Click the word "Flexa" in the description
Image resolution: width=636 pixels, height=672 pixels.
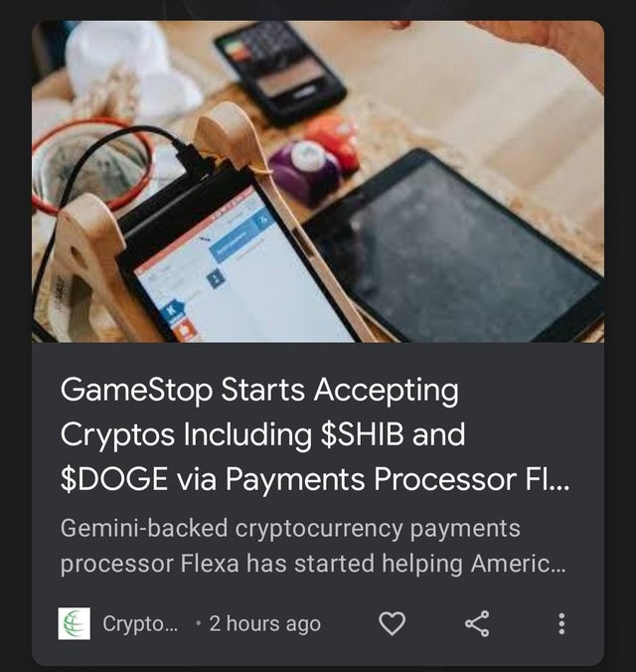(x=210, y=563)
